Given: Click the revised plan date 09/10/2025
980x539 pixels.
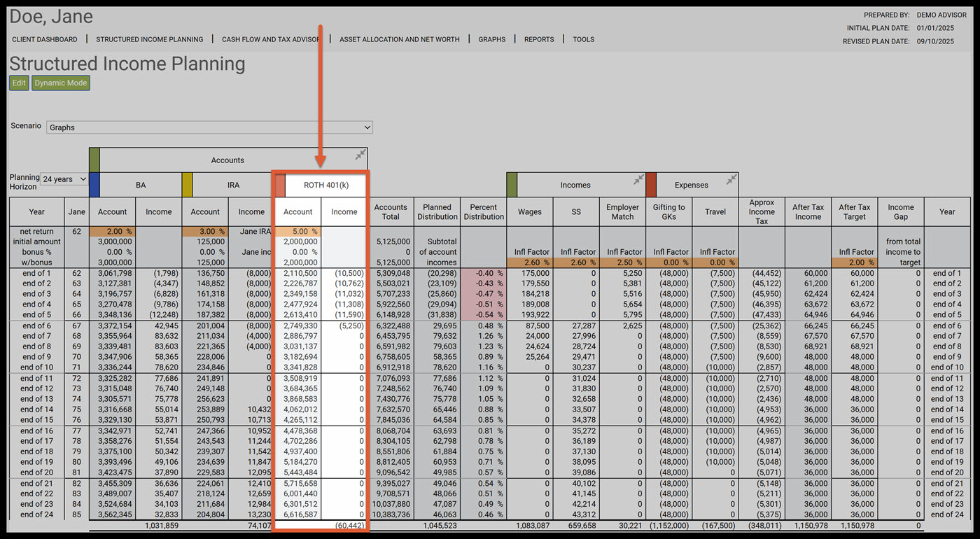Looking at the screenshot, I should coord(935,41).
